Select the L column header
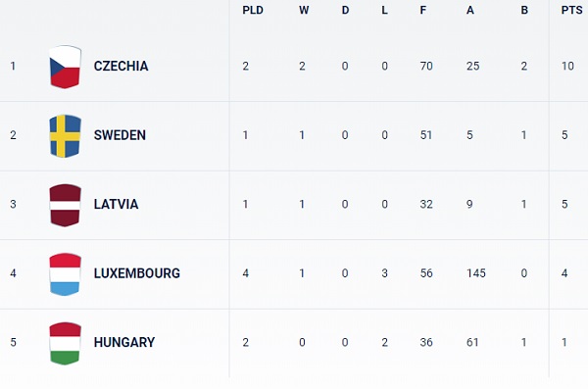Viewport: 588px width, 389px height. 384,10
